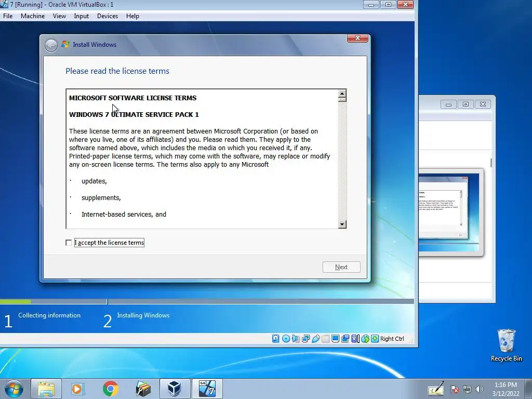Click the volume speaker tray icon
The height and width of the screenshot is (399, 532).
point(480,389)
